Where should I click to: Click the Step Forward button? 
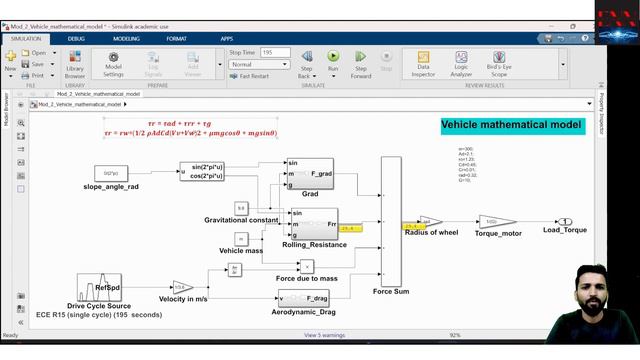pyautogui.click(x=361, y=64)
